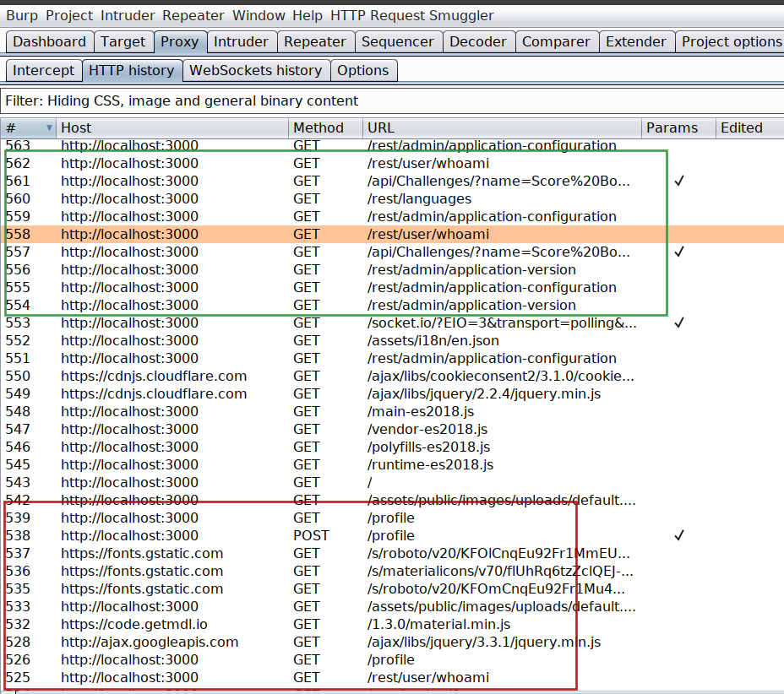This screenshot has height=694, width=784.
Task: Select the Proxy tab
Action: point(179,41)
